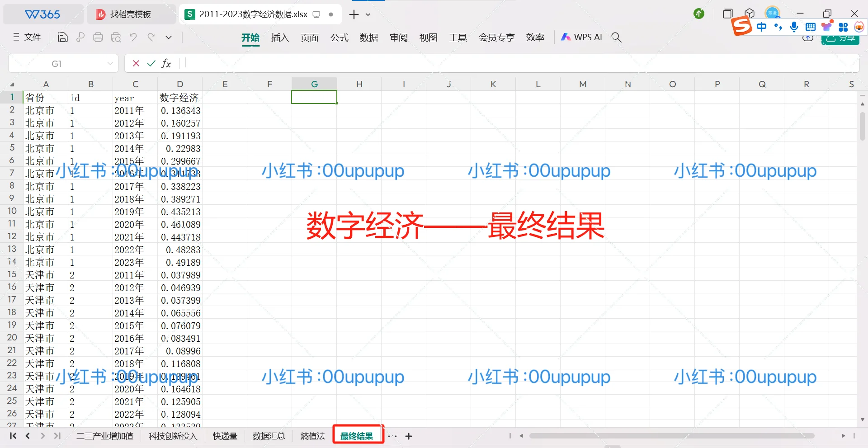868x448 pixels.
Task: Click the Undo icon
Action: (x=133, y=37)
